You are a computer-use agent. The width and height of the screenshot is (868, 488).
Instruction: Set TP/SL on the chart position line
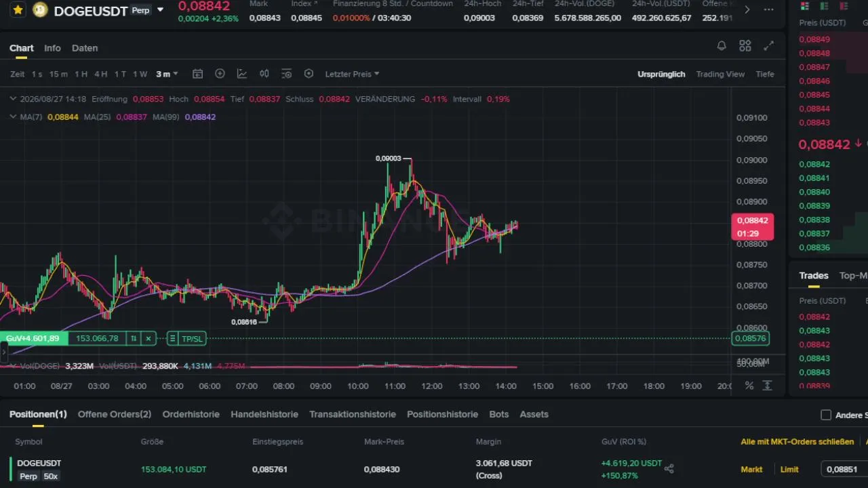pyautogui.click(x=192, y=339)
